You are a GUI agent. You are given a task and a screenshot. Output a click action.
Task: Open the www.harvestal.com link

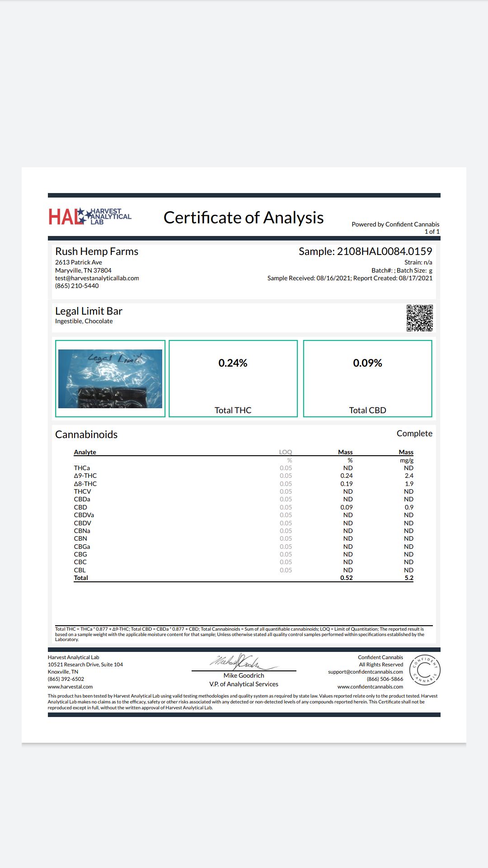(70, 687)
